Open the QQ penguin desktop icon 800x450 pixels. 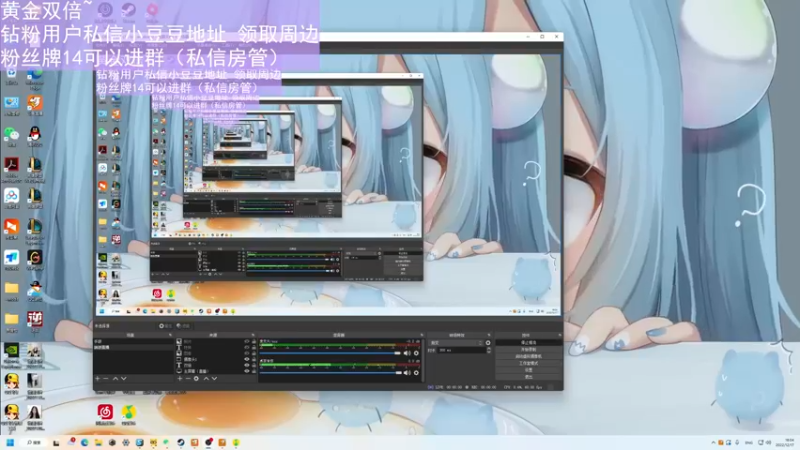[x=35, y=135]
